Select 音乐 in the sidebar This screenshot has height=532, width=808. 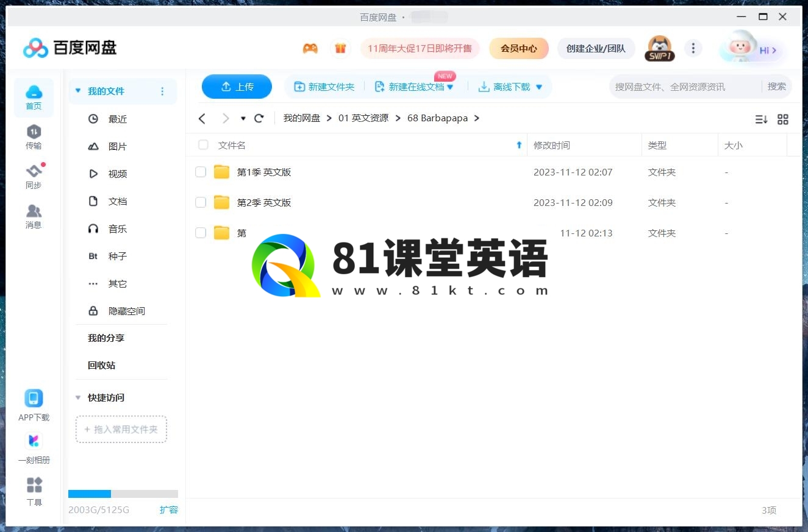[118, 229]
